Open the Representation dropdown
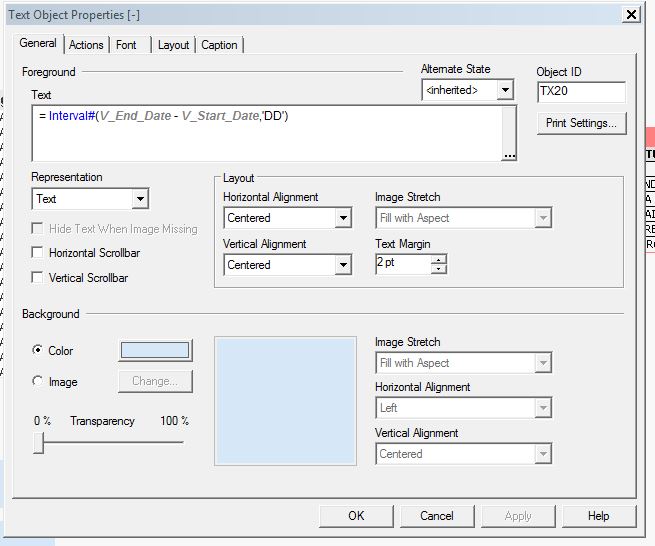The height and width of the screenshot is (546, 655). tap(140, 199)
